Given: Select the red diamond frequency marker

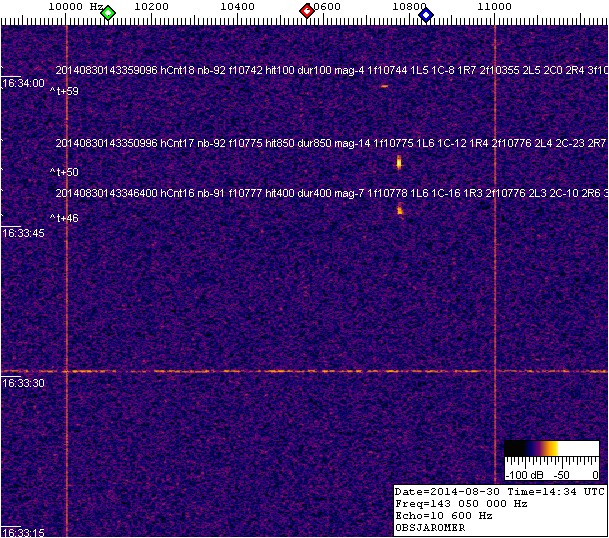Looking at the screenshot, I should [307, 11].
